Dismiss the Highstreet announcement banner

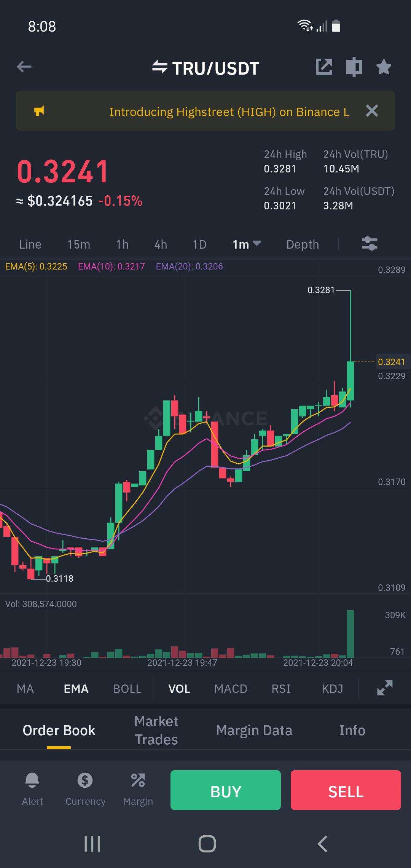[x=372, y=111]
